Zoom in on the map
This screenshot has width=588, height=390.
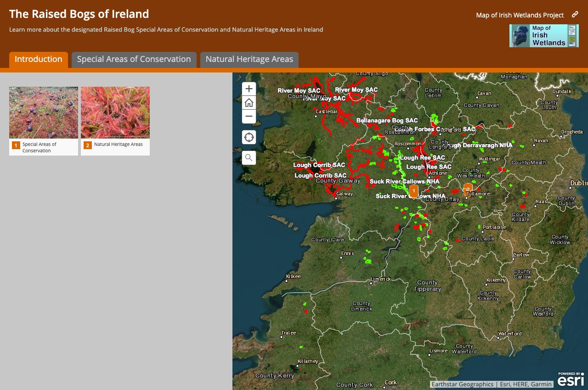click(x=249, y=89)
